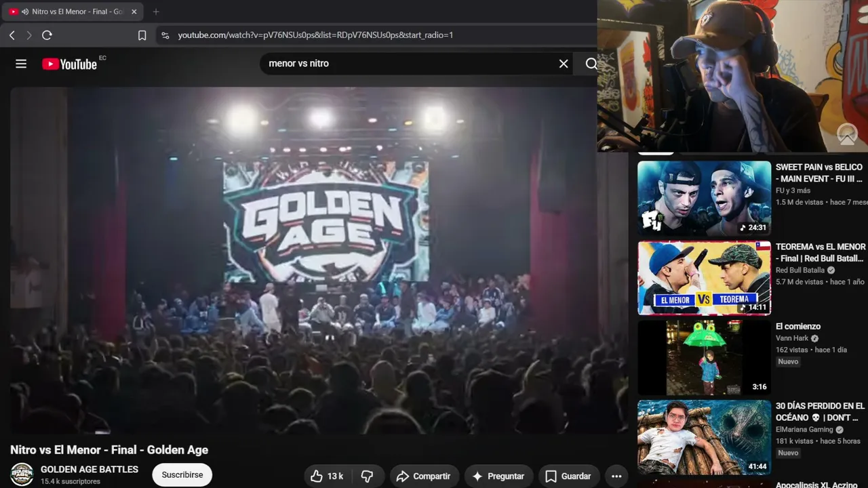The width and height of the screenshot is (868, 488).
Task: Close the Nitro vs El Menor tab
Action: point(134,12)
